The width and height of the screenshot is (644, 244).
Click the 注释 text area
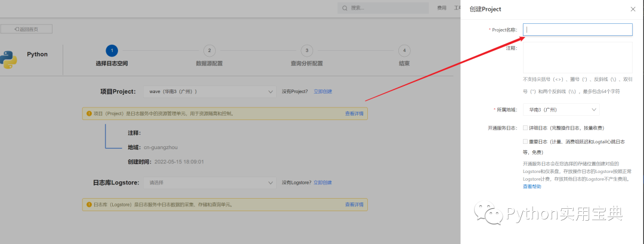point(577,57)
